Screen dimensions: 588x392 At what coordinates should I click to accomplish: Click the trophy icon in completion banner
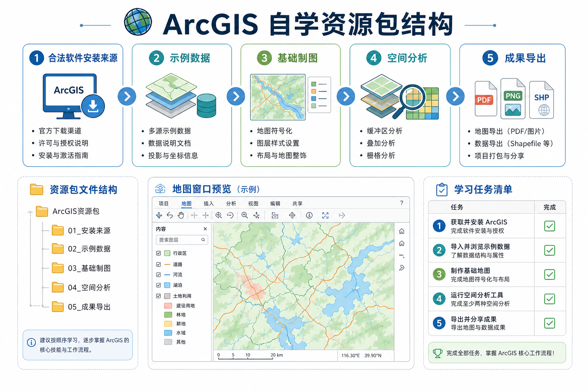438,353
